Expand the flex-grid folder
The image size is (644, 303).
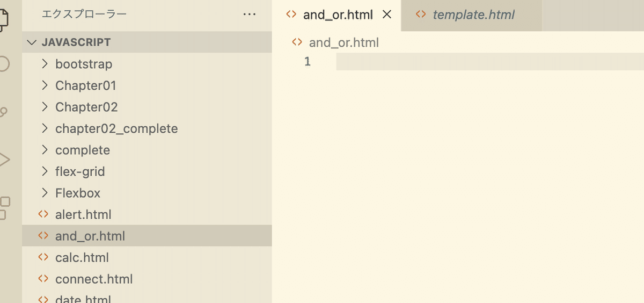[45, 171]
